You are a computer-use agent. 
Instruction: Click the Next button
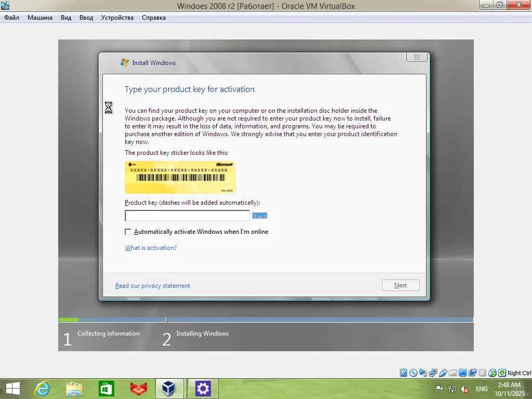[x=401, y=285]
